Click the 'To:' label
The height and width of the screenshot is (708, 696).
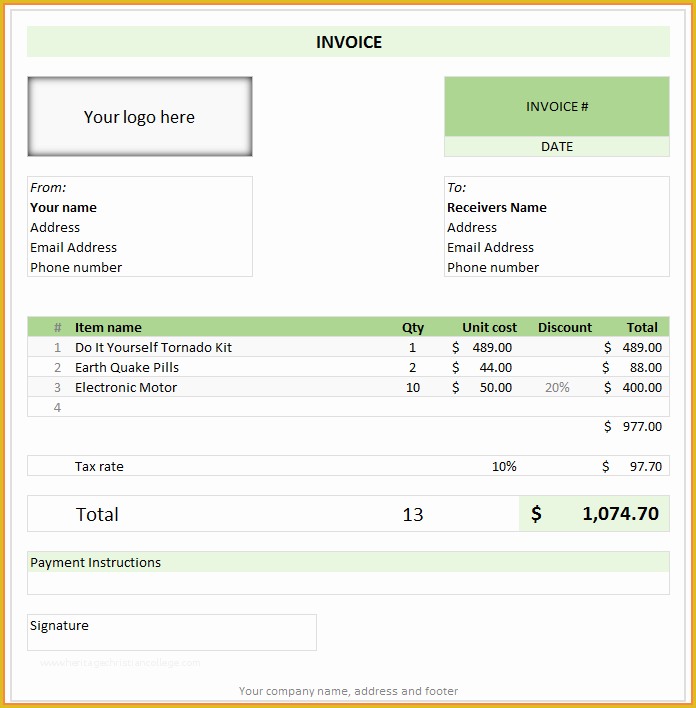(457, 187)
